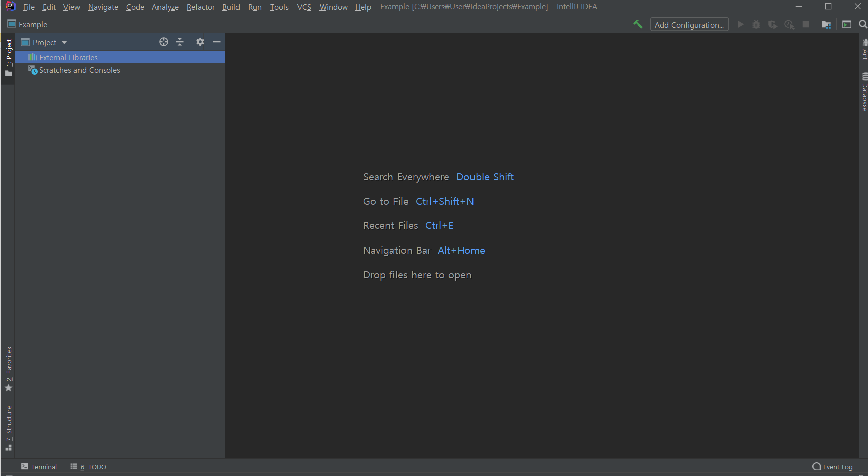Open the View menu
Image resolution: width=868 pixels, height=476 pixels.
click(71, 7)
